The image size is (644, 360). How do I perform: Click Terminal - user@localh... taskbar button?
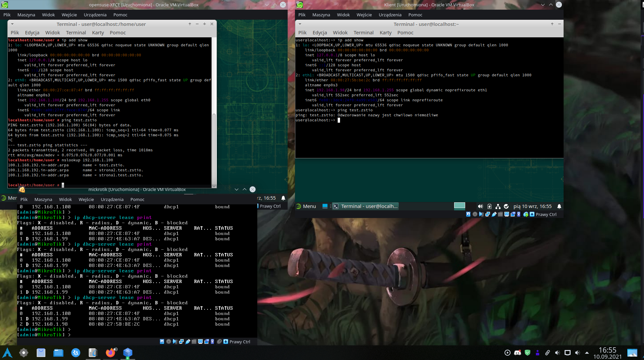(x=365, y=206)
